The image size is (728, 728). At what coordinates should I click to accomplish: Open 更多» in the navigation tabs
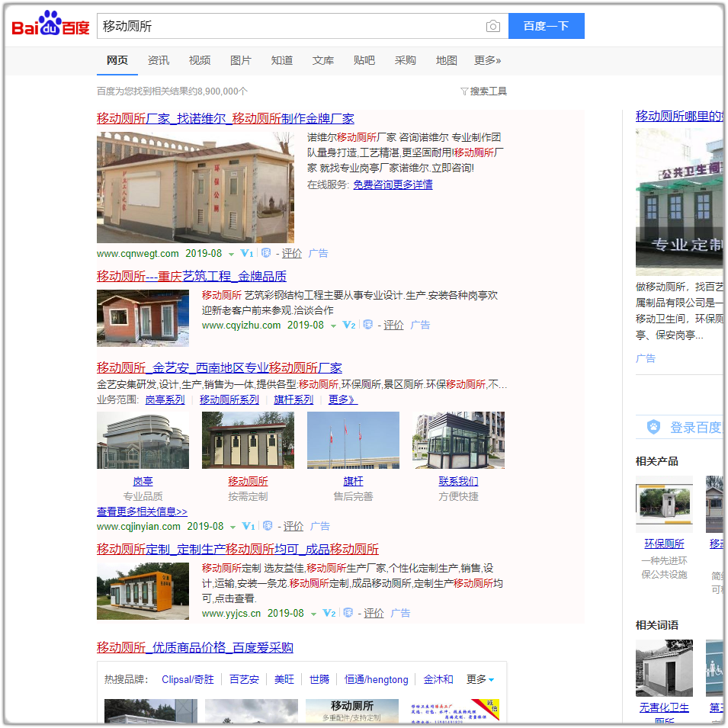pyautogui.click(x=488, y=60)
